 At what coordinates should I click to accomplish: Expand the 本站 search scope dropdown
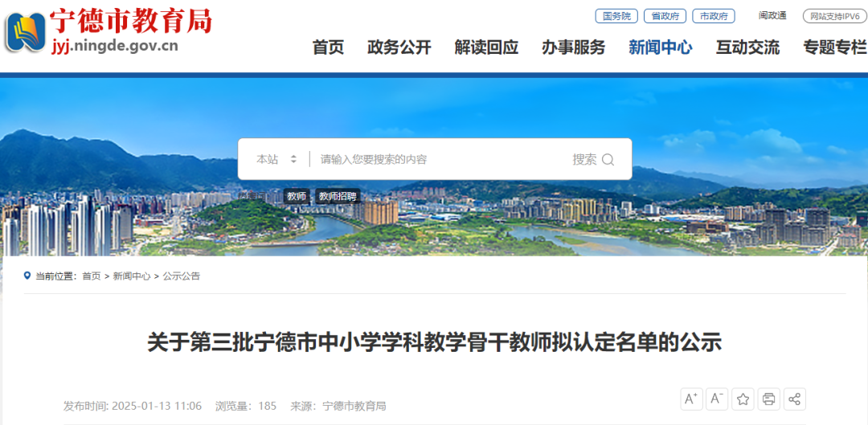point(276,159)
